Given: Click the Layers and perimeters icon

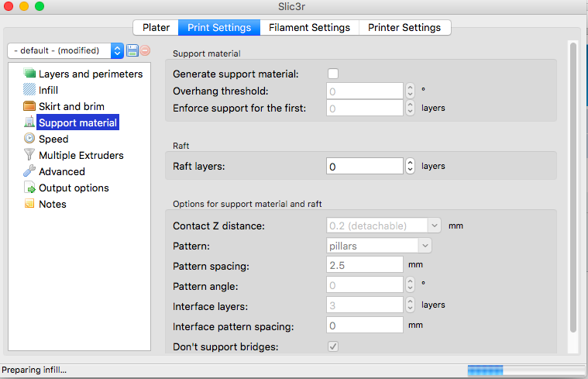Looking at the screenshot, I should click(29, 74).
